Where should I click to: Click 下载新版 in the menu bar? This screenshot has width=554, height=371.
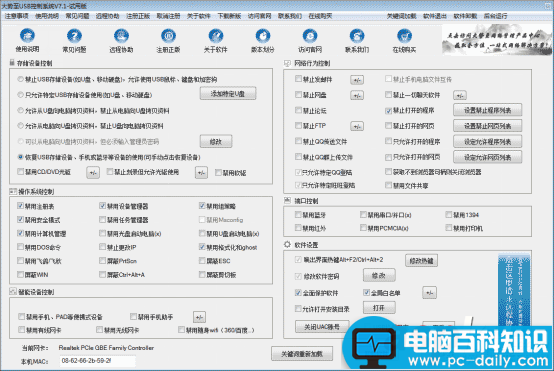[x=229, y=16]
